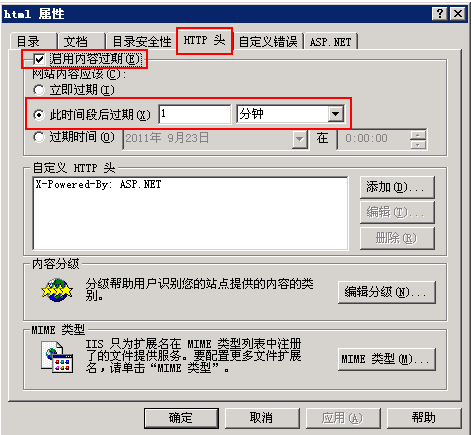Select the 文档 tab
471x435 pixels.
[x=76, y=42]
